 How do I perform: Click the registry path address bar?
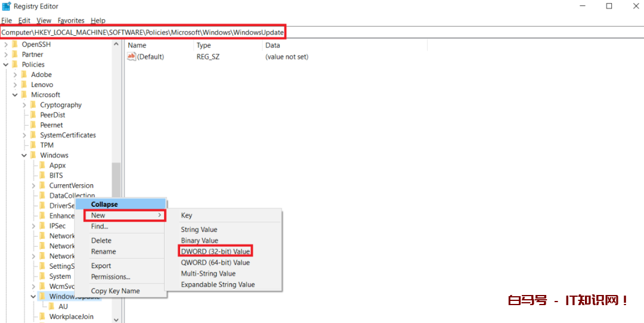(143, 32)
